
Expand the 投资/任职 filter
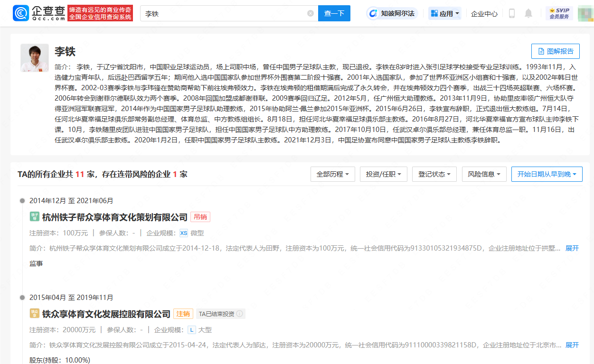[x=384, y=174]
